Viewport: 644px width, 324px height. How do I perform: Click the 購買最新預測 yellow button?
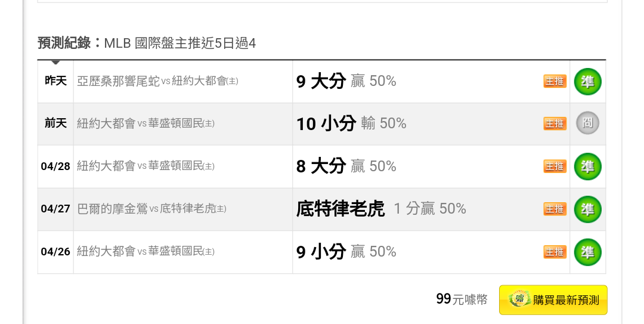(x=553, y=300)
